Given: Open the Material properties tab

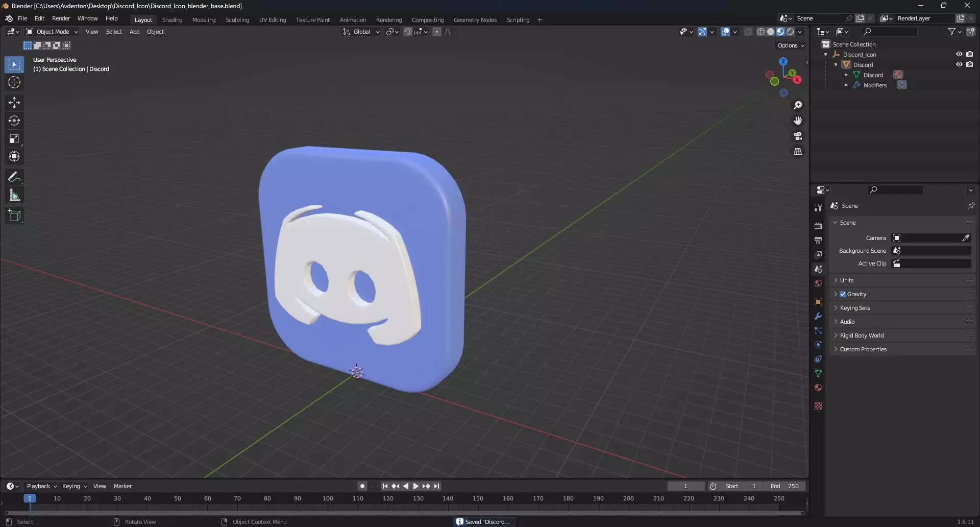Looking at the screenshot, I should pos(818,388).
